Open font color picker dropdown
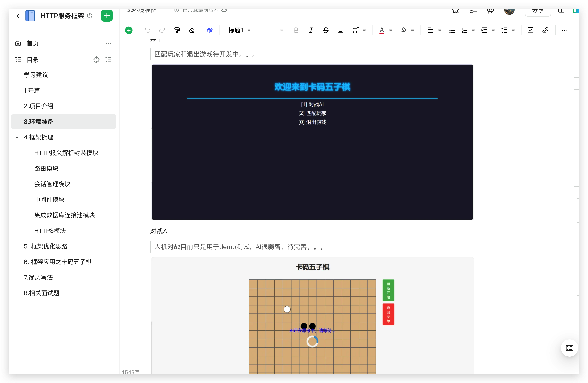This screenshot has height=383, width=588. tap(391, 31)
